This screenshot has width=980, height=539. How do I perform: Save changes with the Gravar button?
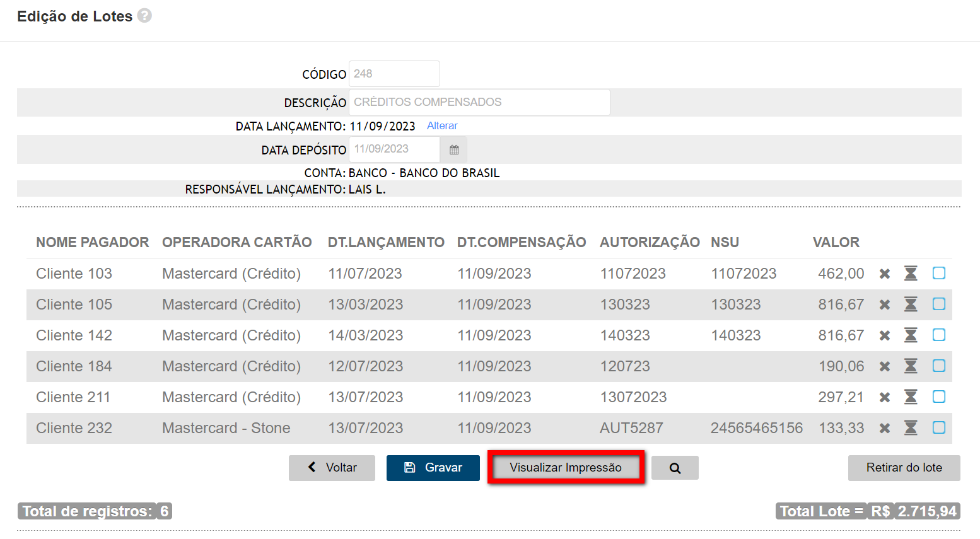[433, 468]
